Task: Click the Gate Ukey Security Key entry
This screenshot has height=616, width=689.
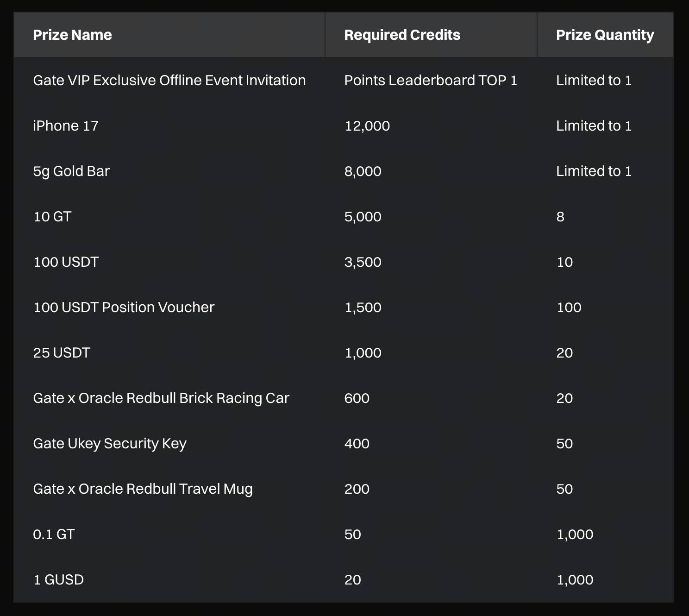Action: [x=110, y=444]
